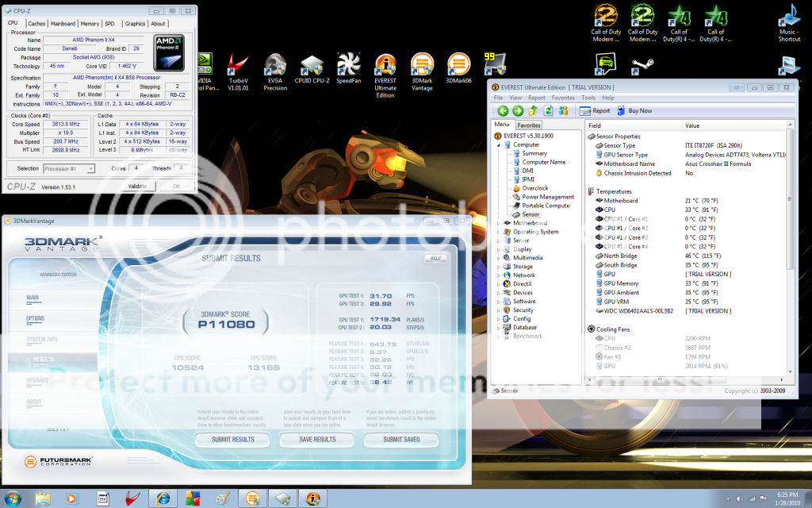812x508 pixels.
Task: Click the EVEREST forward arrow toolbar icon
Action: point(518,110)
